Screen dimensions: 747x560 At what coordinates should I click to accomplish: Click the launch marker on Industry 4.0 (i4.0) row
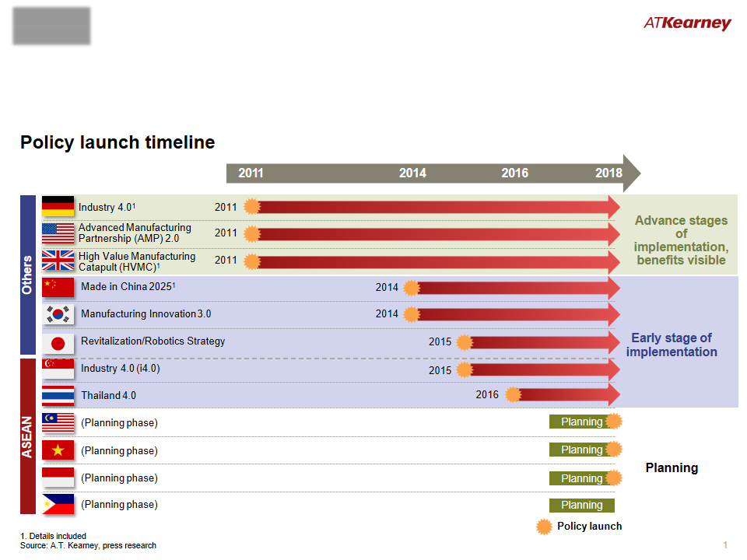(465, 369)
